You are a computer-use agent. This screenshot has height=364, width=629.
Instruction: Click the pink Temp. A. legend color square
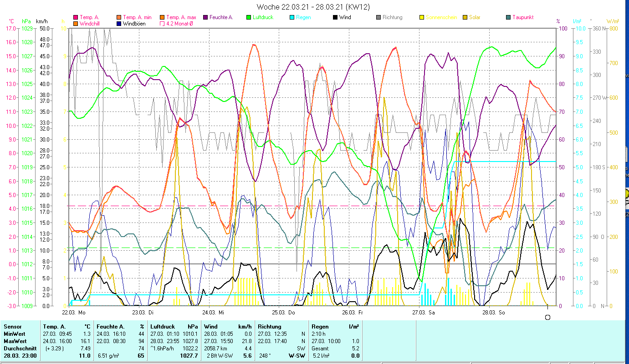76,17
